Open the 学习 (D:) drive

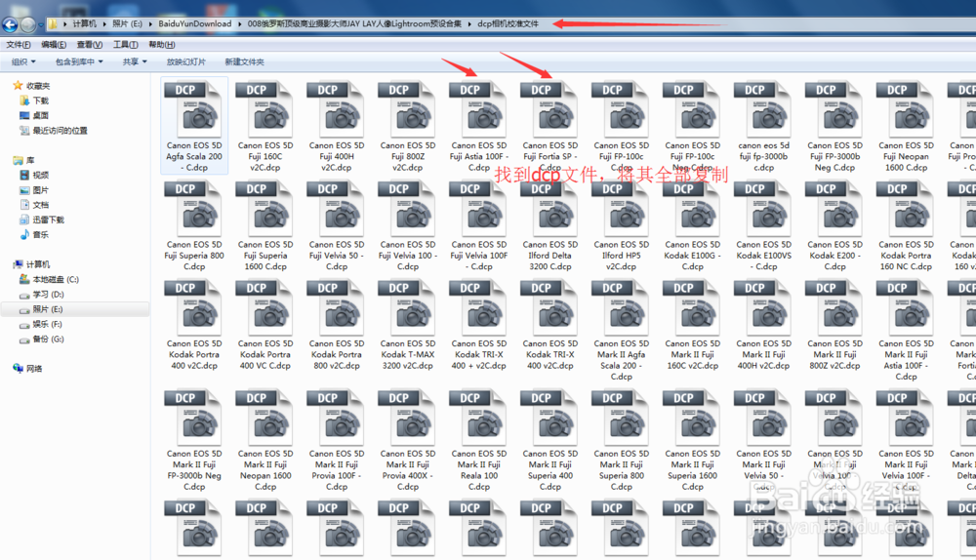(x=48, y=295)
